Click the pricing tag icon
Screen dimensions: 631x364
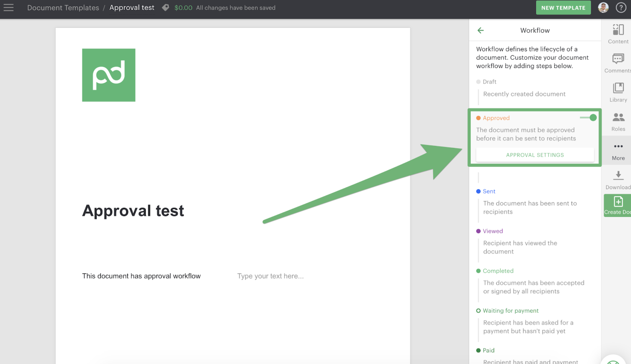point(165,8)
